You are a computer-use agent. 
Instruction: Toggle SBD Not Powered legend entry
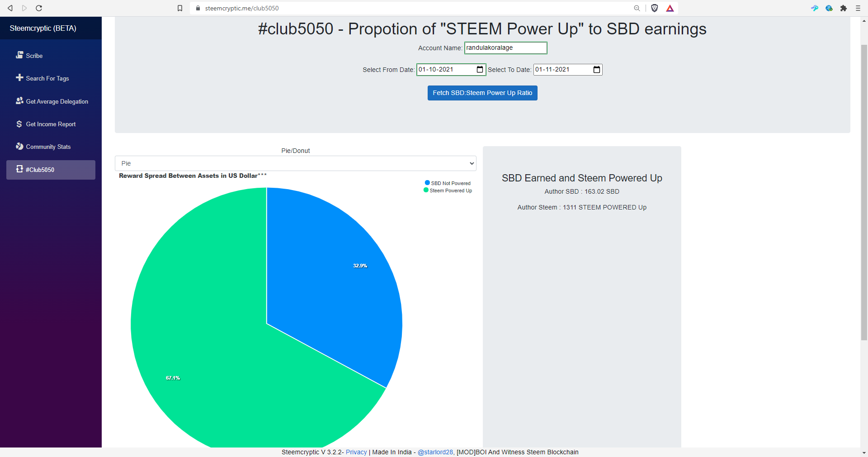coord(448,183)
